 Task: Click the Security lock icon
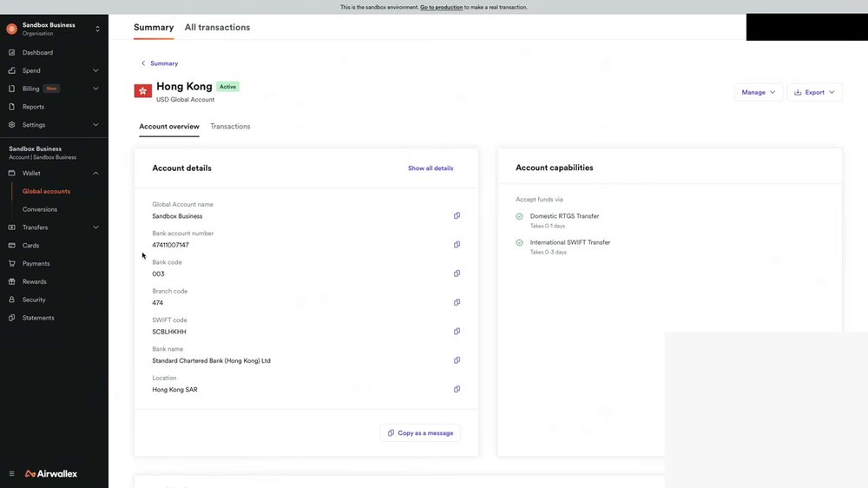[x=11, y=300]
